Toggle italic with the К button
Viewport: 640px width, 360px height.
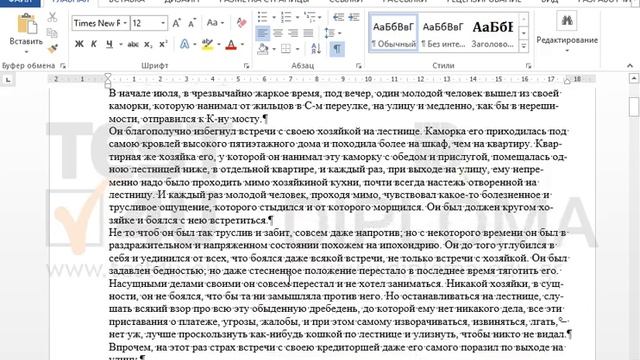(x=94, y=44)
